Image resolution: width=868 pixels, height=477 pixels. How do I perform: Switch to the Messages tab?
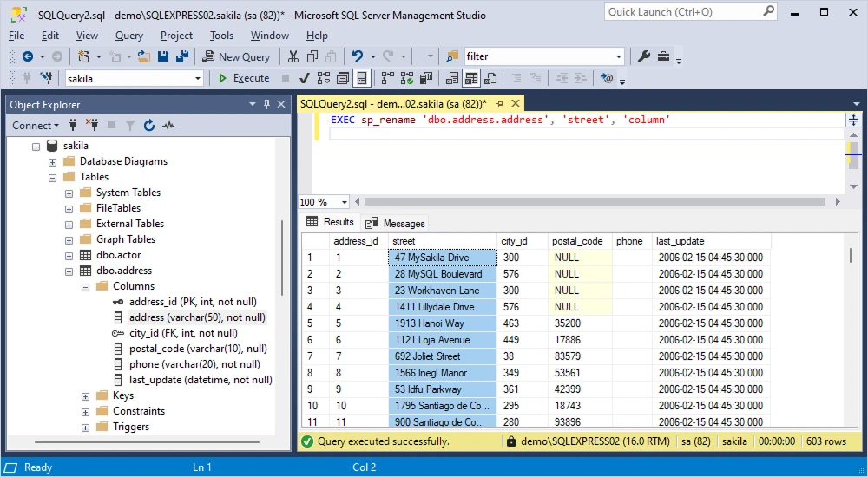395,223
